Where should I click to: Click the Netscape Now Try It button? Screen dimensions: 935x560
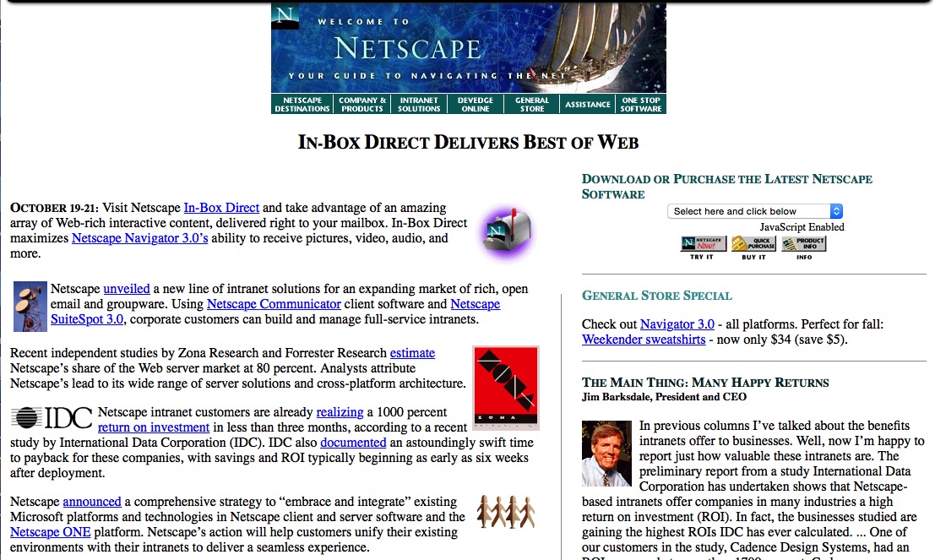pos(703,247)
